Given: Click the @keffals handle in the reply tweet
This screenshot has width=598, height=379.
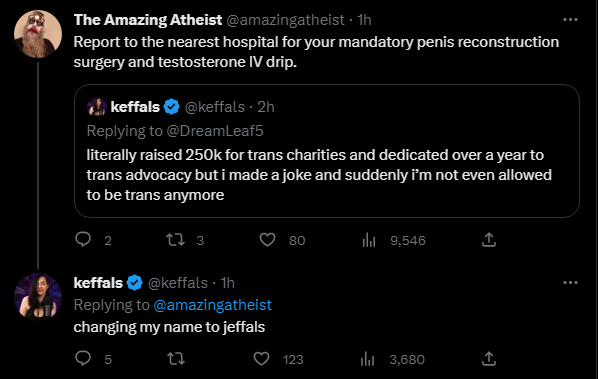Looking at the screenshot, I should pyautogui.click(x=177, y=283).
